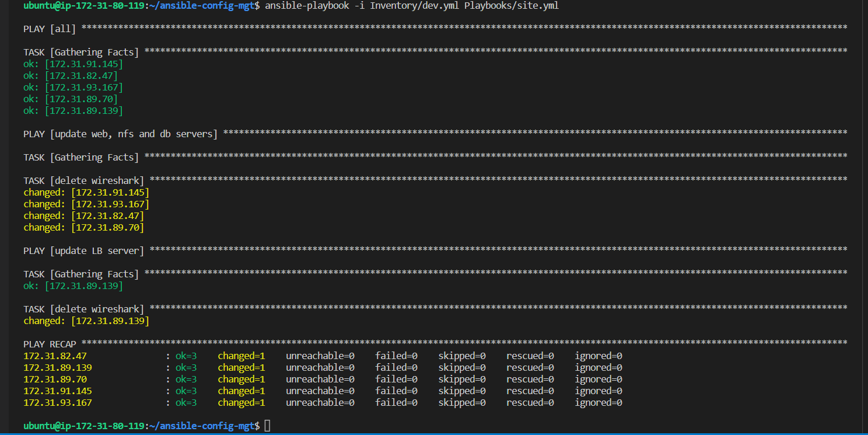
Task: Click the terminal cursor at the bottom prompt
Action: [x=268, y=425]
